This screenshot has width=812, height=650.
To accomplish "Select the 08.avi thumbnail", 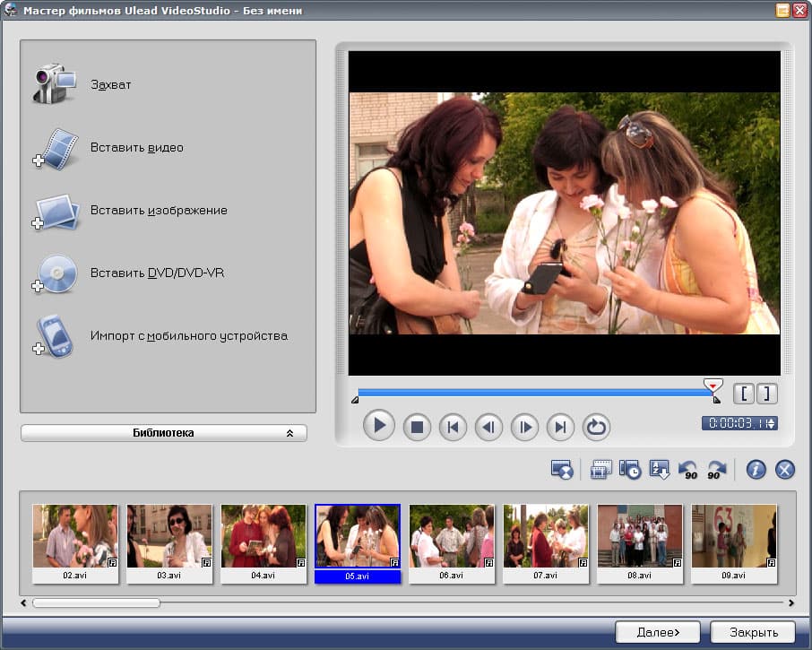I will 640,536.
